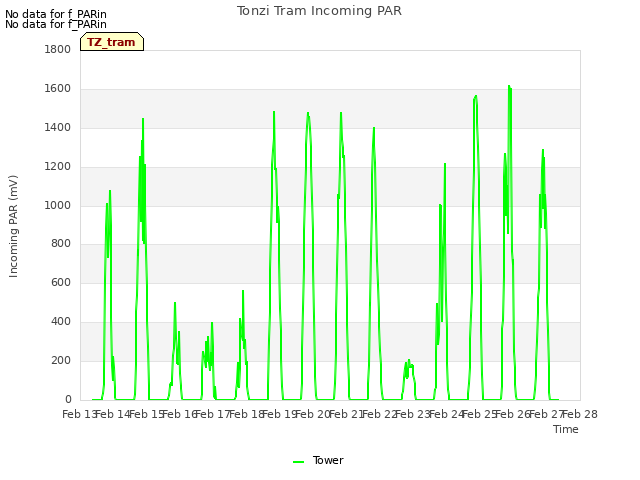
Task: Click the 600 y-axis value
Action: [x=61, y=282]
